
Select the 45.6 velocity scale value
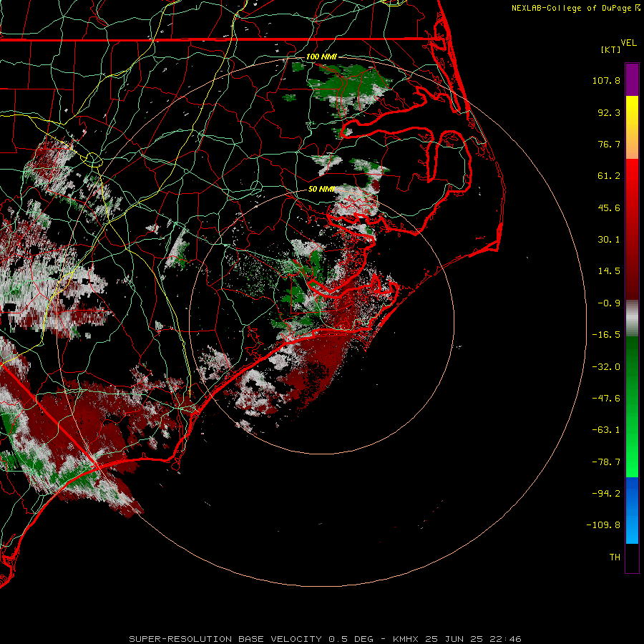pos(609,208)
